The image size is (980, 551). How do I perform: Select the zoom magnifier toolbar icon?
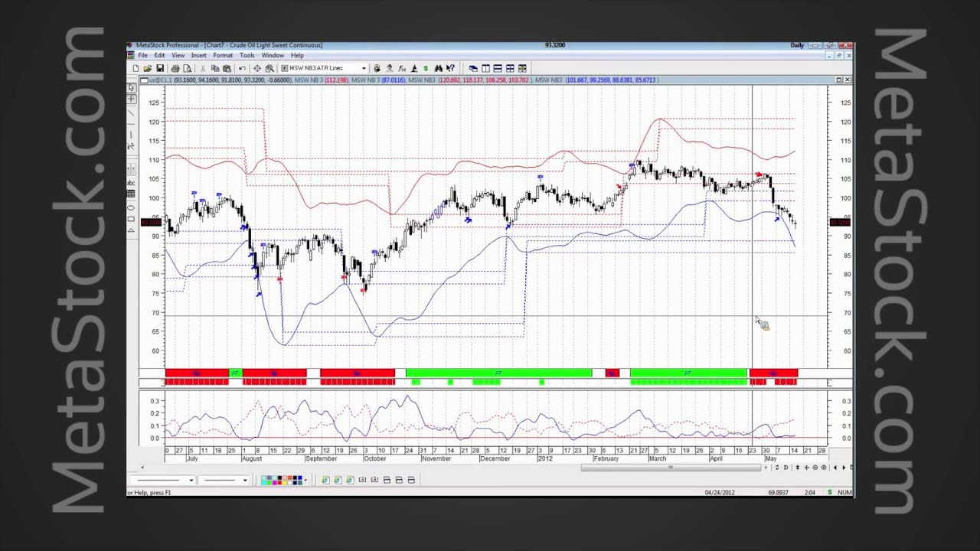tap(269, 68)
